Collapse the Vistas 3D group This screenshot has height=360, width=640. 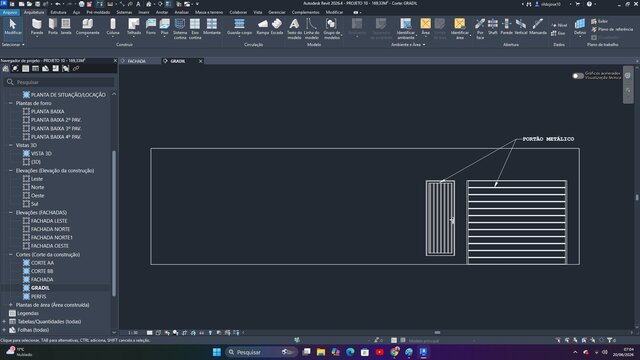pos(11,145)
